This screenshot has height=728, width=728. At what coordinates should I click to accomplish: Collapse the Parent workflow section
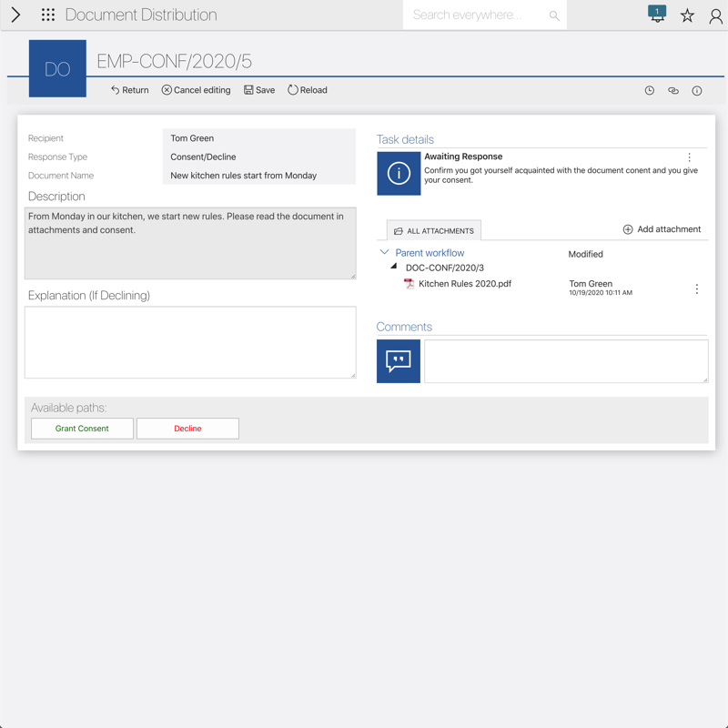(x=384, y=252)
